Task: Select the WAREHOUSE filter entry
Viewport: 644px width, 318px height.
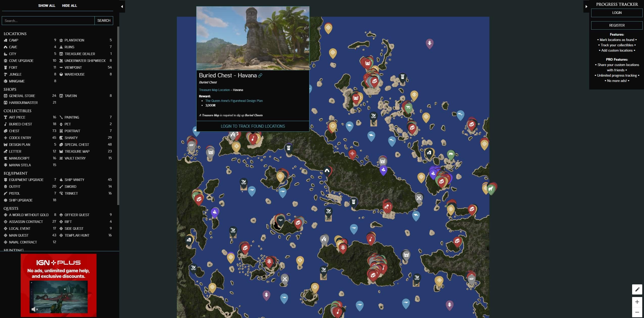Action: (x=85, y=74)
